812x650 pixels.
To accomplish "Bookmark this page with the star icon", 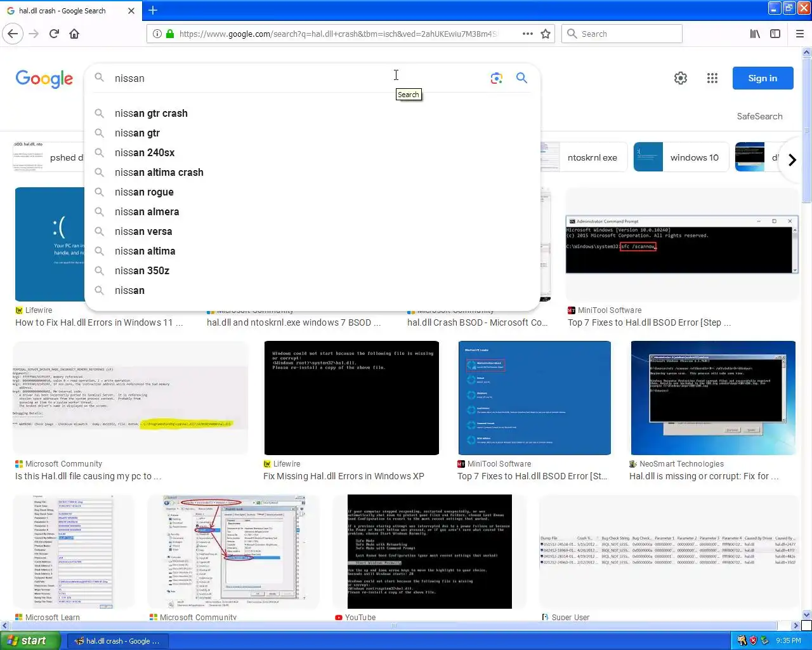I will pyautogui.click(x=546, y=34).
